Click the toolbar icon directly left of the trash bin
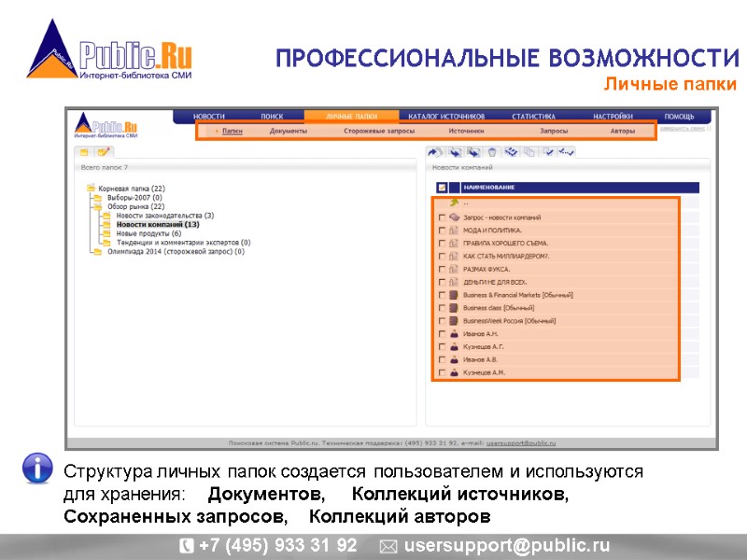This screenshot has width=747, height=560. coord(473,152)
